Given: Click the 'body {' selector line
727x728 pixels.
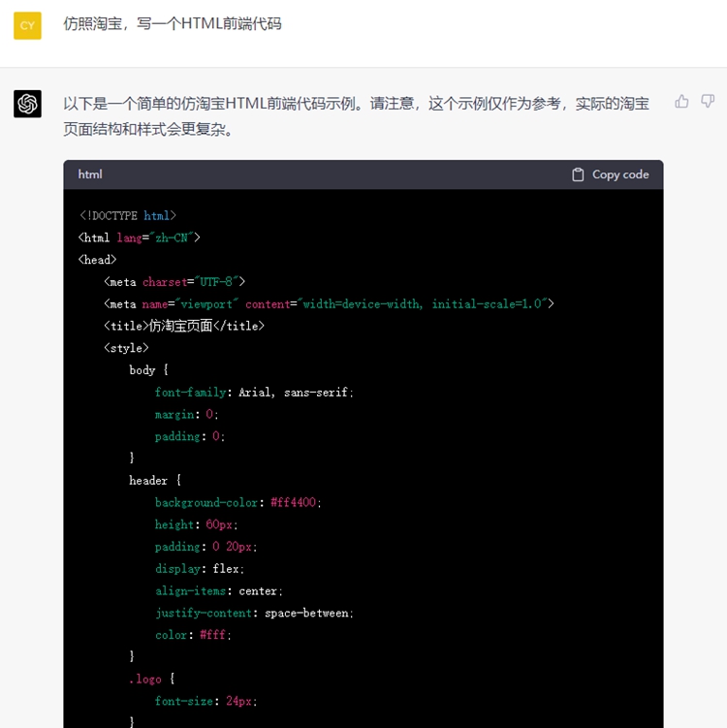Looking at the screenshot, I should [148, 370].
